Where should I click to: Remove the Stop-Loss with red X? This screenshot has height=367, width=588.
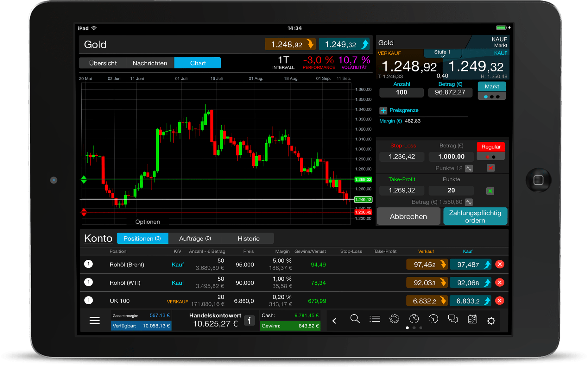[491, 168]
